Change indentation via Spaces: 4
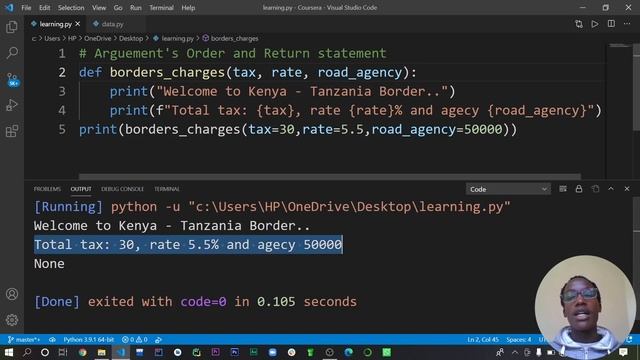This screenshot has width=640, height=360. click(x=519, y=340)
